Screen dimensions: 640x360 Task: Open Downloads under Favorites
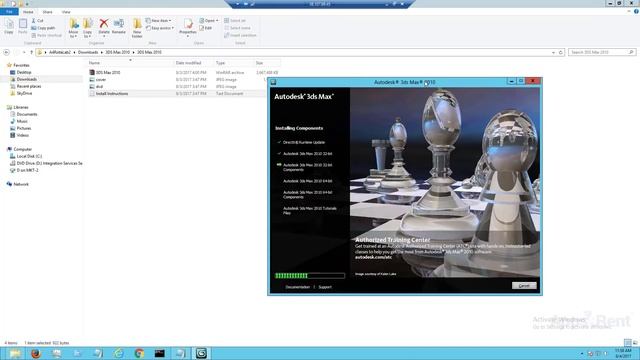click(27, 79)
